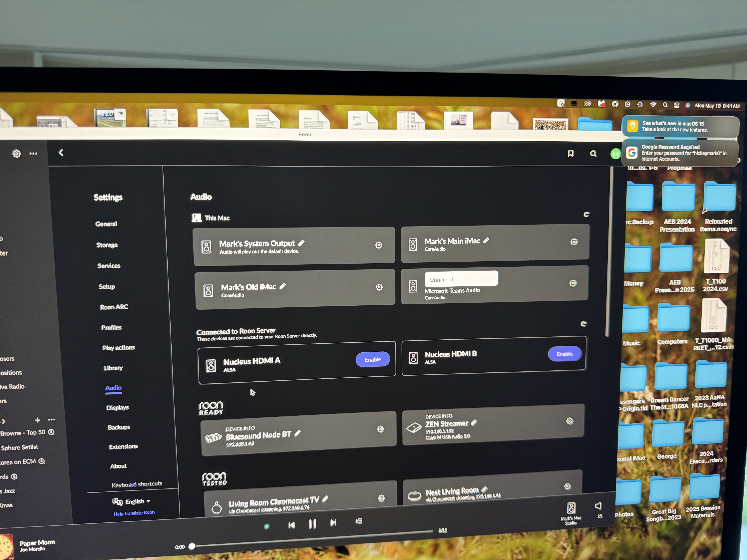Enable the Nucleus HDMI B device

click(565, 354)
